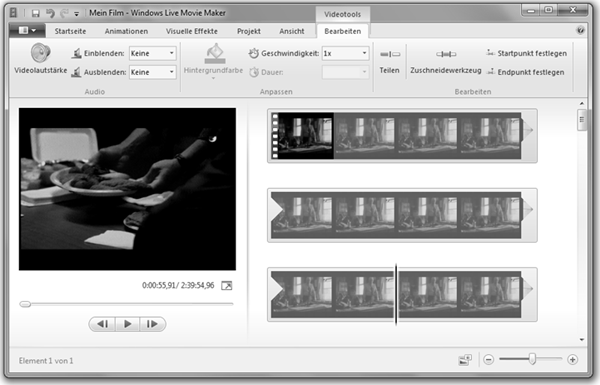Step to the previous frame

pyautogui.click(x=103, y=324)
